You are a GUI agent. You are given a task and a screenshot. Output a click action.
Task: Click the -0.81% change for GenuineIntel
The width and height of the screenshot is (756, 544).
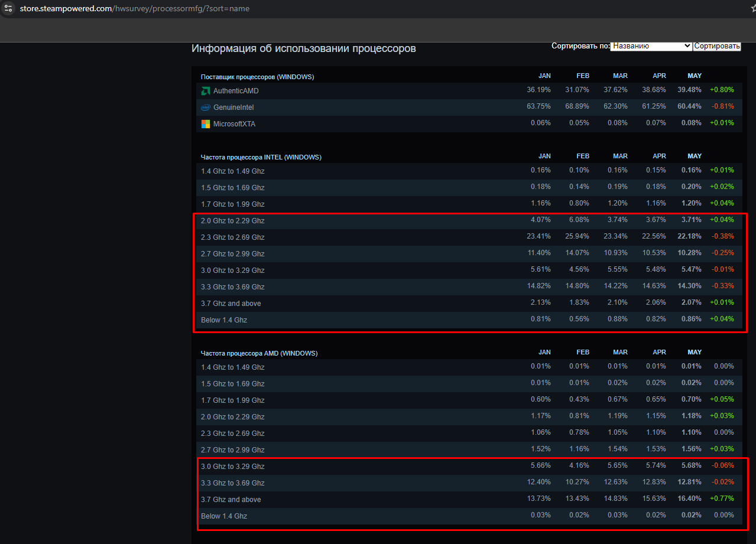click(x=722, y=106)
